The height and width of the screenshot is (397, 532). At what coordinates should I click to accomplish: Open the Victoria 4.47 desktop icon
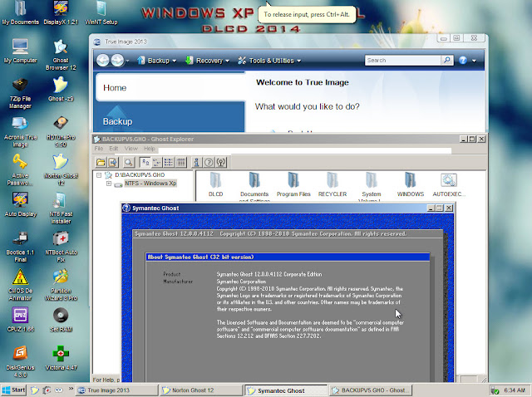click(x=61, y=358)
